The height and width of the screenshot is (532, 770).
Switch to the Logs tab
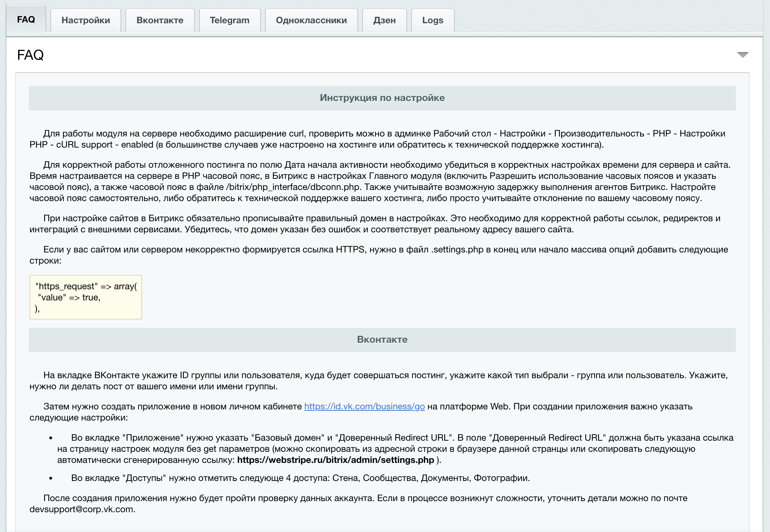coord(432,20)
